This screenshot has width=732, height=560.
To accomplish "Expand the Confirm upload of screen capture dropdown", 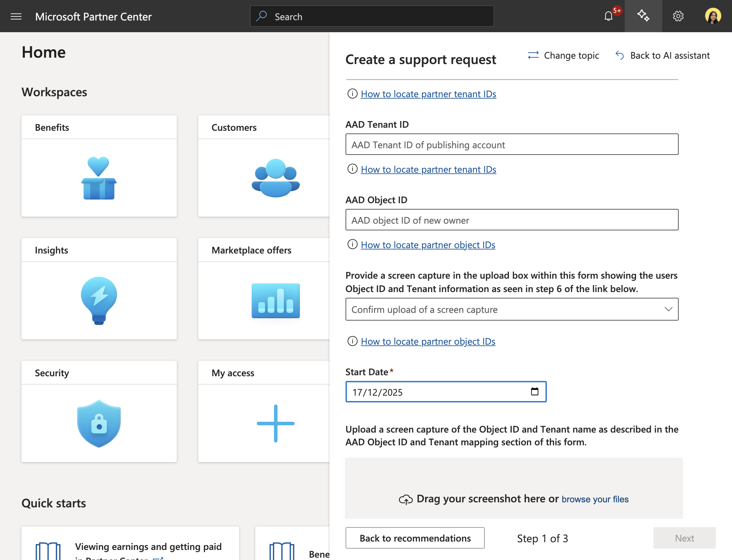I will tap(512, 309).
